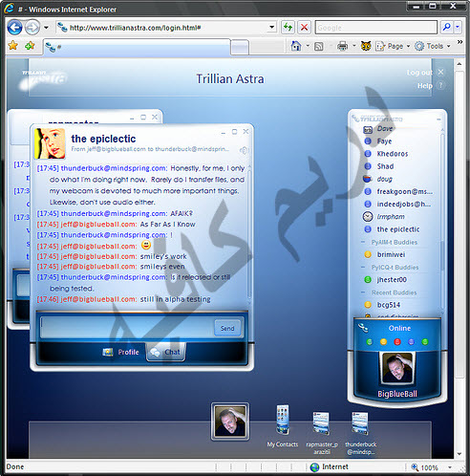Send the chat message

227,328
